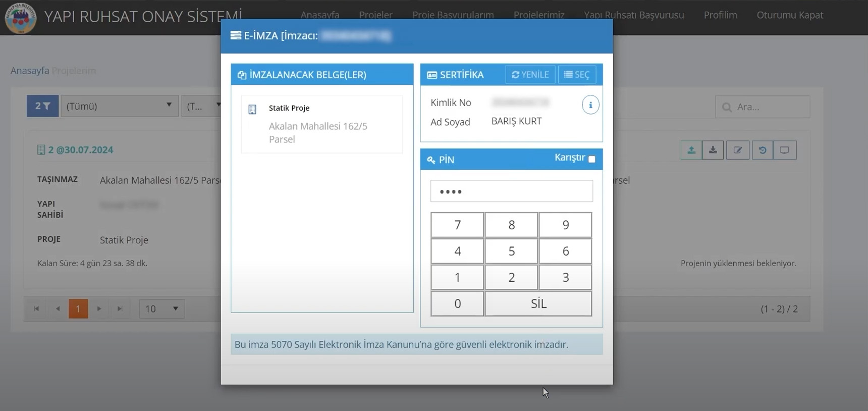Enable the Karıştır checkbox
The width and height of the screenshot is (868, 411).
click(592, 159)
